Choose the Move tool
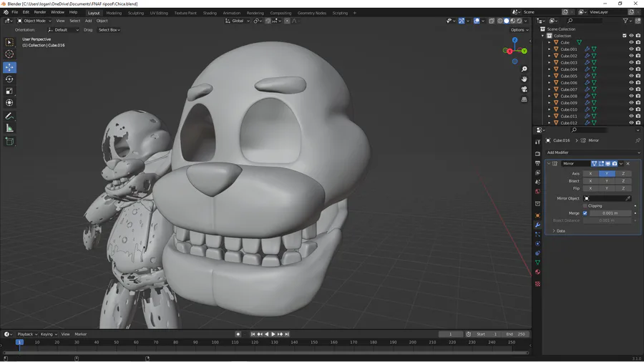The width and height of the screenshot is (644, 362). pos(9,67)
